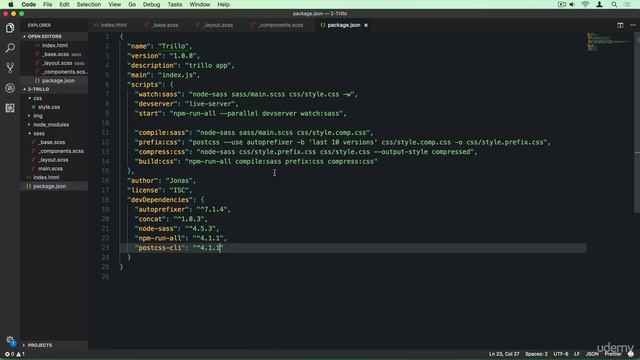
Task: Click the code minimap preview
Action: coord(608,42)
